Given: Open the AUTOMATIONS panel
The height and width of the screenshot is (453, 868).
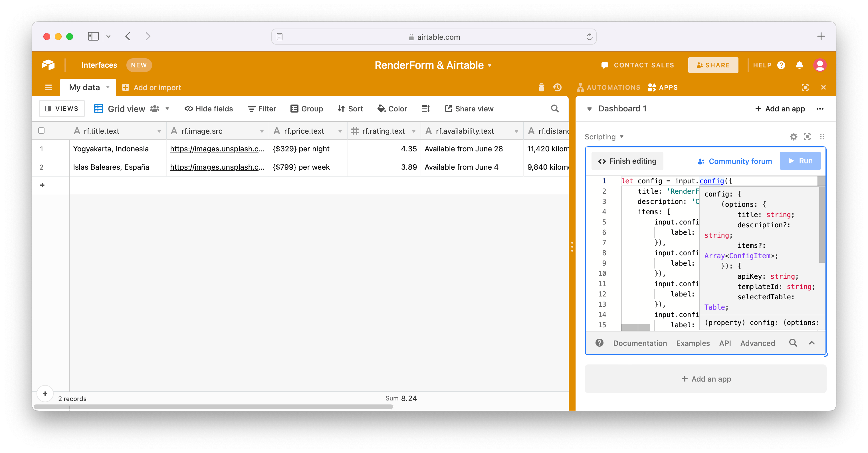Looking at the screenshot, I should pyautogui.click(x=609, y=88).
